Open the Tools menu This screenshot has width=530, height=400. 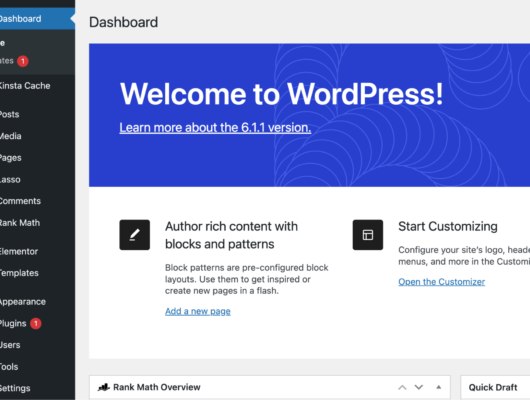9,367
